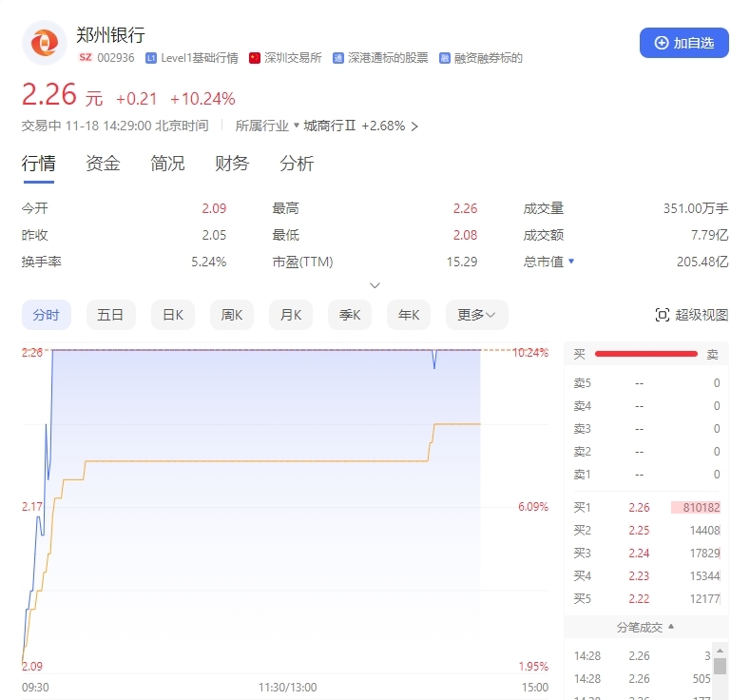Click the 14:28 trade with volume 505
The image size is (750, 700).
643,679
